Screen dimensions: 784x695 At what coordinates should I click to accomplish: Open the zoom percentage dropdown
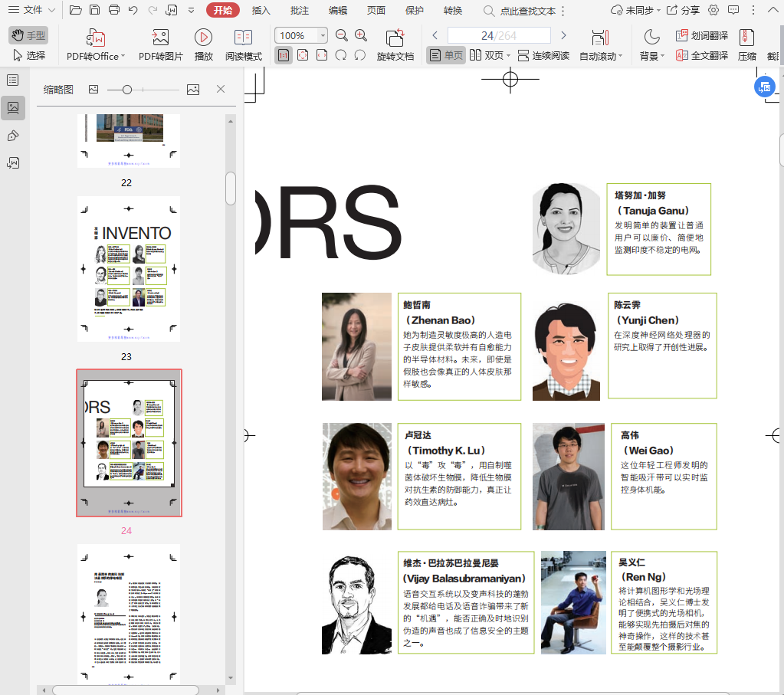click(x=322, y=36)
